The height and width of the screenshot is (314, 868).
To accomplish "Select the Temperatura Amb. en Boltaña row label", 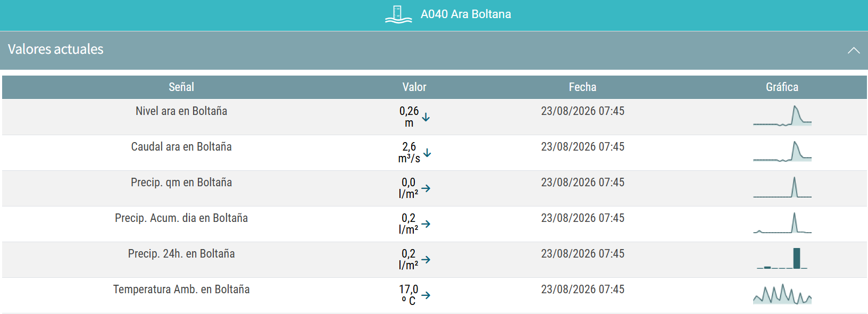I will tap(181, 290).
